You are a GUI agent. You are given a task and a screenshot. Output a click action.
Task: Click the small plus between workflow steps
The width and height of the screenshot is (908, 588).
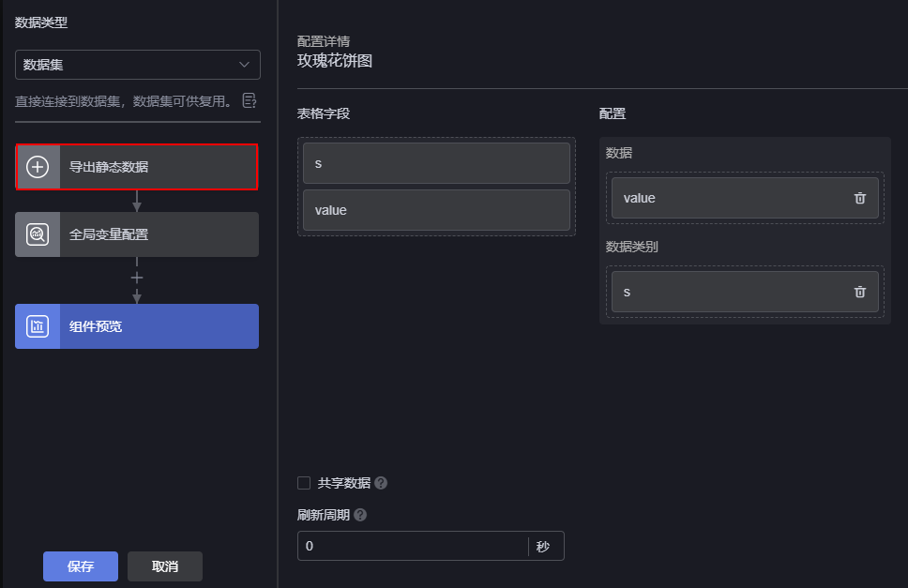click(x=137, y=278)
